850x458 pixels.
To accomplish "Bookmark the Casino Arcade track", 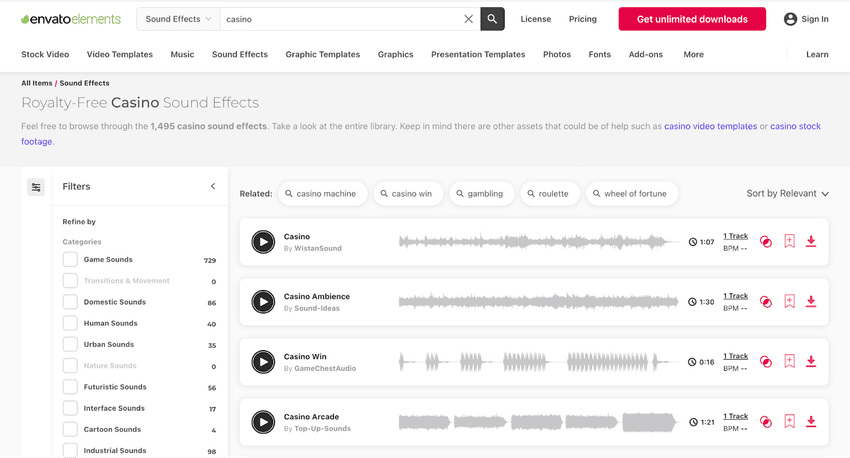I will (789, 421).
